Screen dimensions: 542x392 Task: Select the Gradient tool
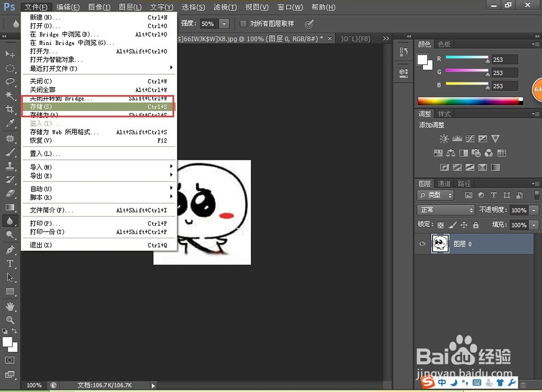coord(11,207)
